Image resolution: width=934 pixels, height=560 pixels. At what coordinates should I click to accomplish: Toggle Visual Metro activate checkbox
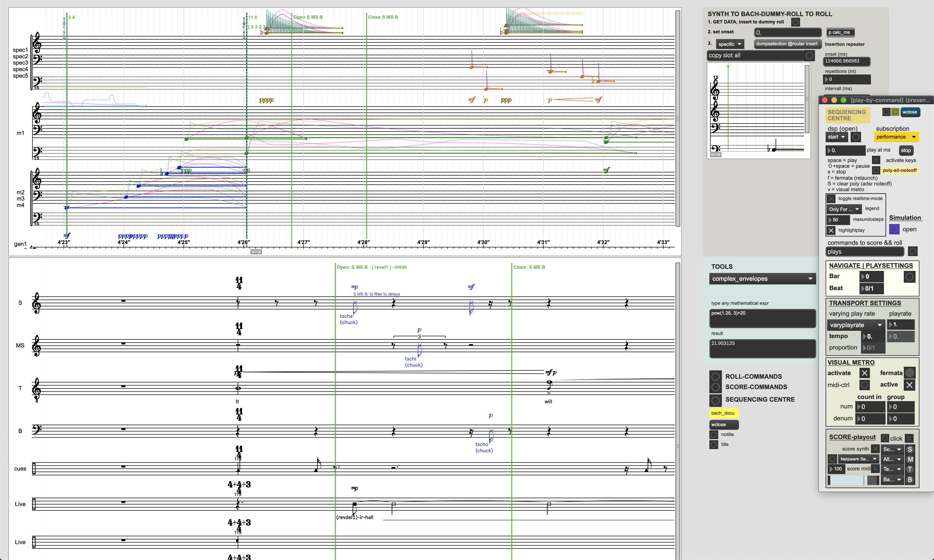[864, 373]
